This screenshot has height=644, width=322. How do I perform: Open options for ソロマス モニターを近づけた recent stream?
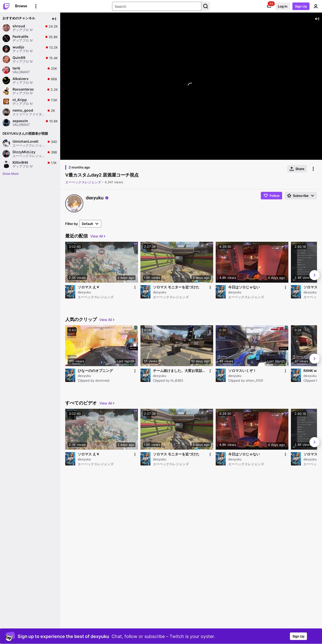coord(210,287)
